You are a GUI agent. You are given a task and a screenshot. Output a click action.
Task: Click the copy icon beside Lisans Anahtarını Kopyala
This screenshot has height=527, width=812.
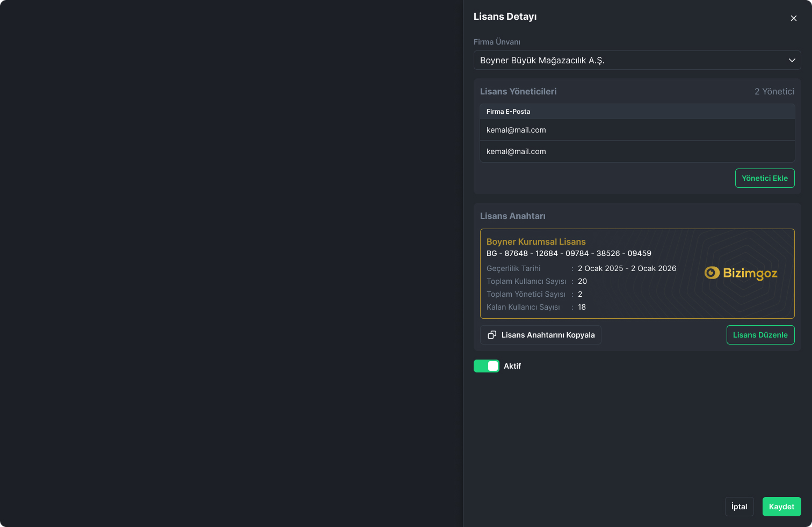pyautogui.click(x=492, y=335)
